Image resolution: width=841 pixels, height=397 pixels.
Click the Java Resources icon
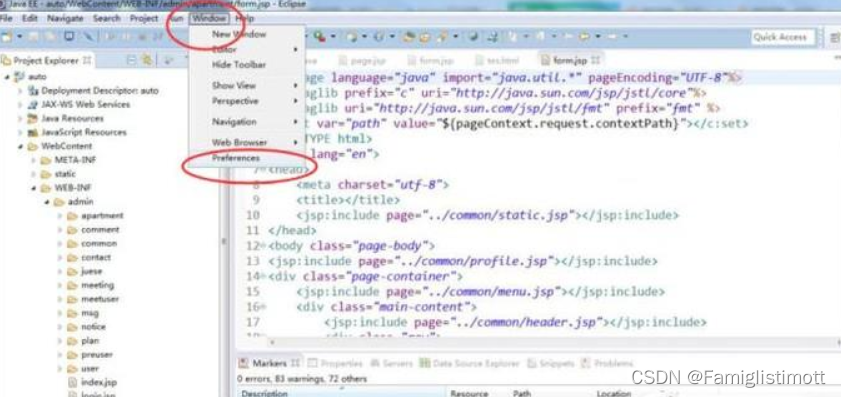33,119
